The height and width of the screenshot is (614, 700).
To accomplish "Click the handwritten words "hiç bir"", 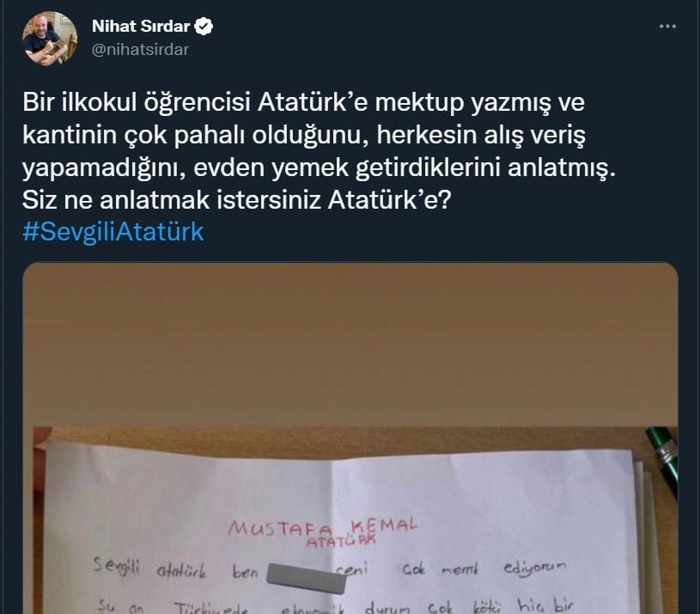I will point(545,605).
